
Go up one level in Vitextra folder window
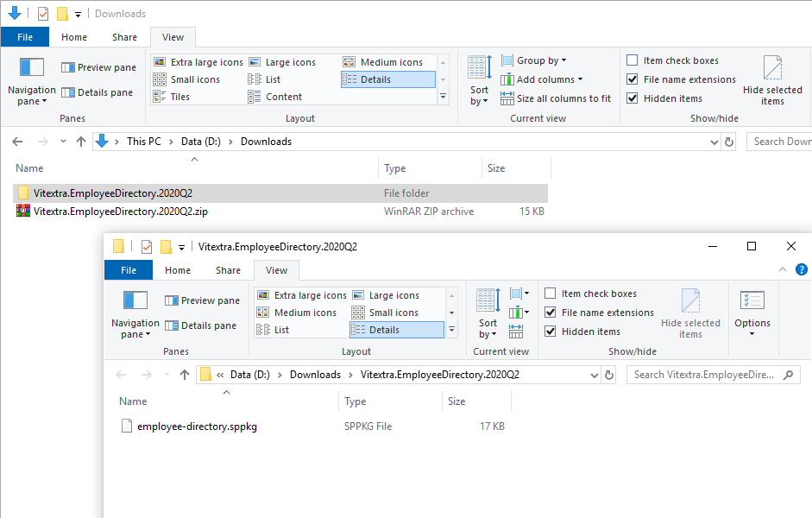(x=185, y=375)
